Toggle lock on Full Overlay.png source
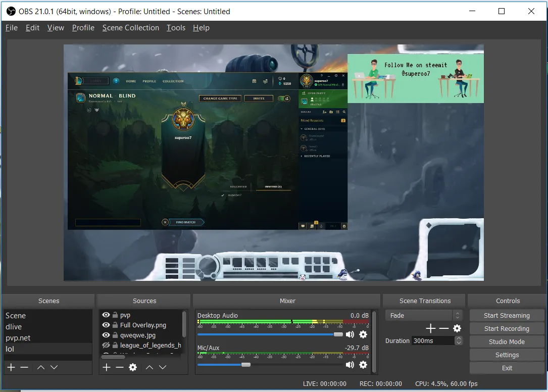This screenshot has height=392, width=548. pos(115,325)
